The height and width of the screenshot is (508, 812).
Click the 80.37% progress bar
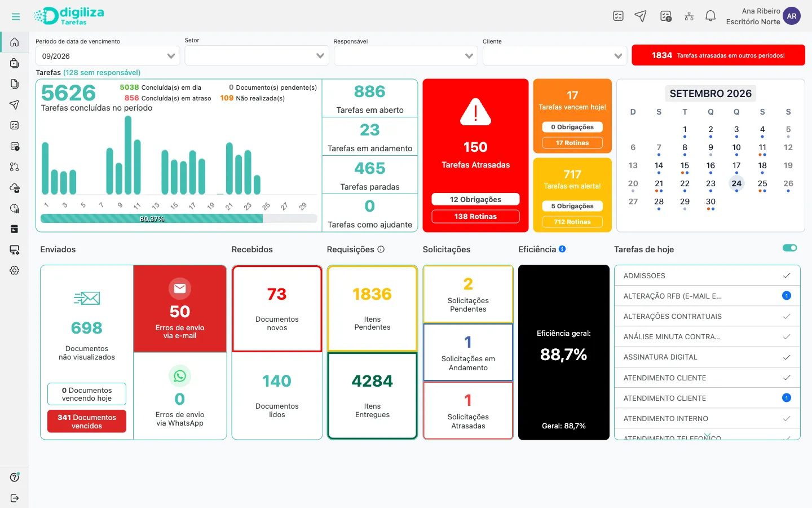click(179, 218)
